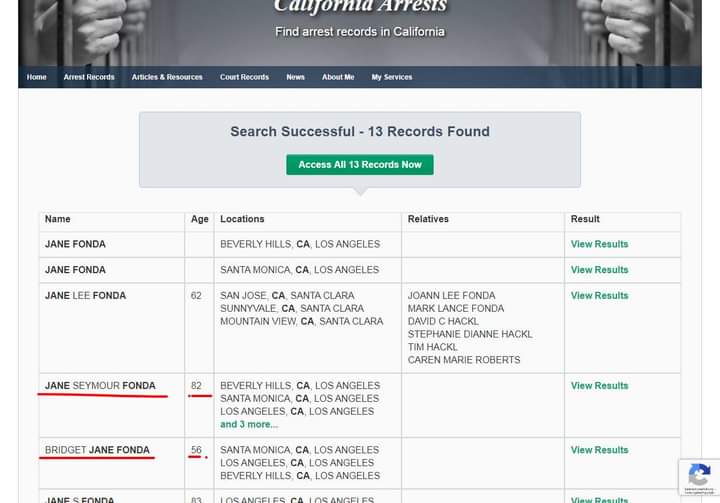This screenshot has height=503, width=720.
Task: Open the Arrest Records menu item
Action: click(89, 77)
